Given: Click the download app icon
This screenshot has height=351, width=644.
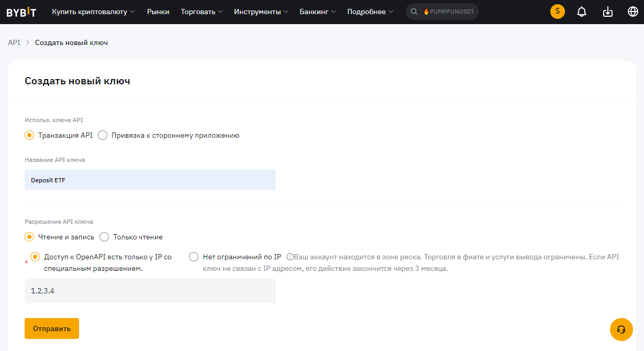Looking at the screenshot, I should [607, 10].
